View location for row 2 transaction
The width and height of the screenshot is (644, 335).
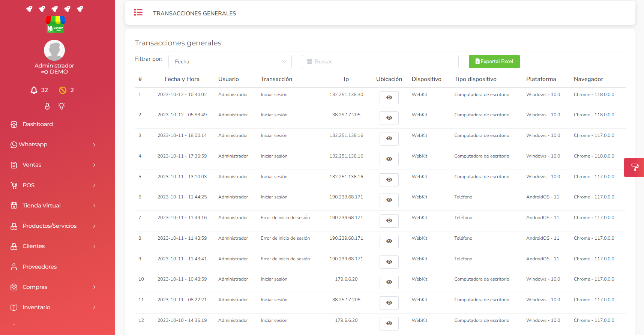click(x=389, y=118)
